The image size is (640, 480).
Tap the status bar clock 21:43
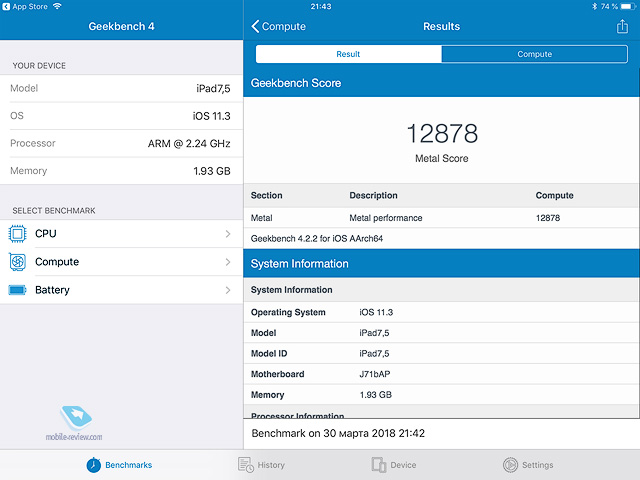[321, 6]
